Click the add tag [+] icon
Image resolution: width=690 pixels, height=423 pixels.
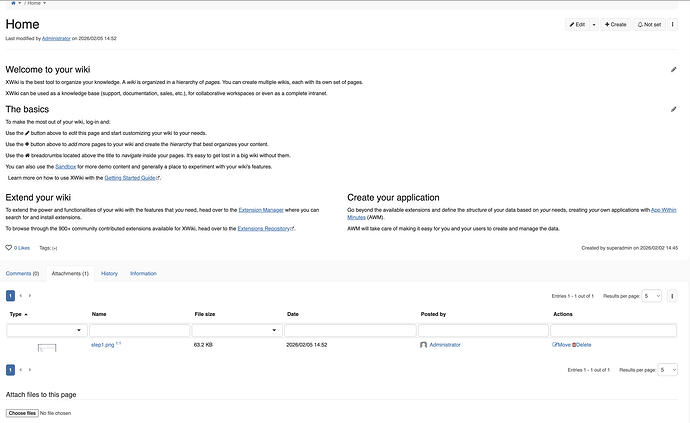(54, 247)
